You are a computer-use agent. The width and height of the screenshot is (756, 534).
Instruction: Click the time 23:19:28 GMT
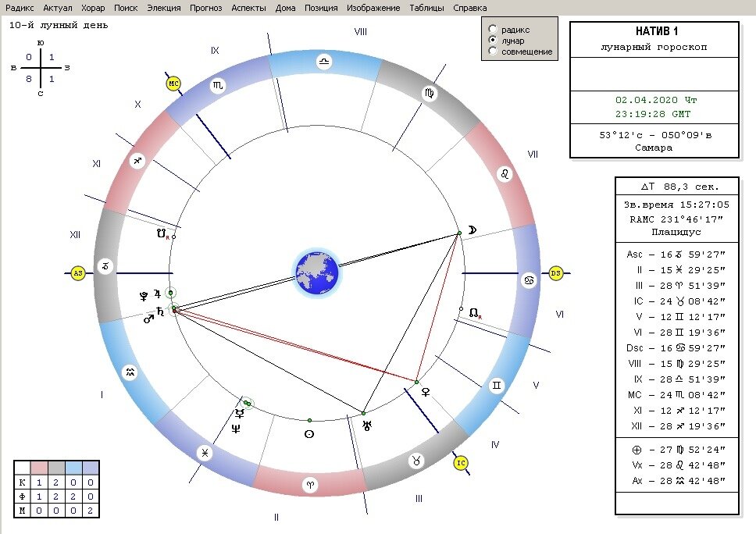[653, 114]
